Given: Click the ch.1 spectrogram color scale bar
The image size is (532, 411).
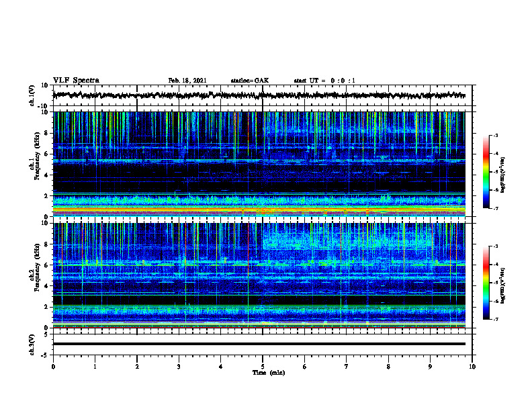Looking at the screenshot, I should click(x=486, y=172).
